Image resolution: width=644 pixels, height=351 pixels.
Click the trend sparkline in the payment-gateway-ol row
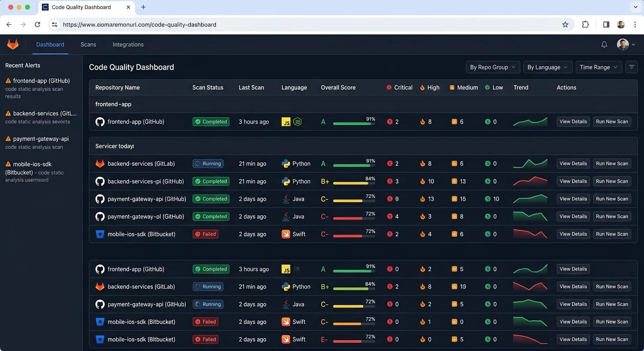[530, 216]
